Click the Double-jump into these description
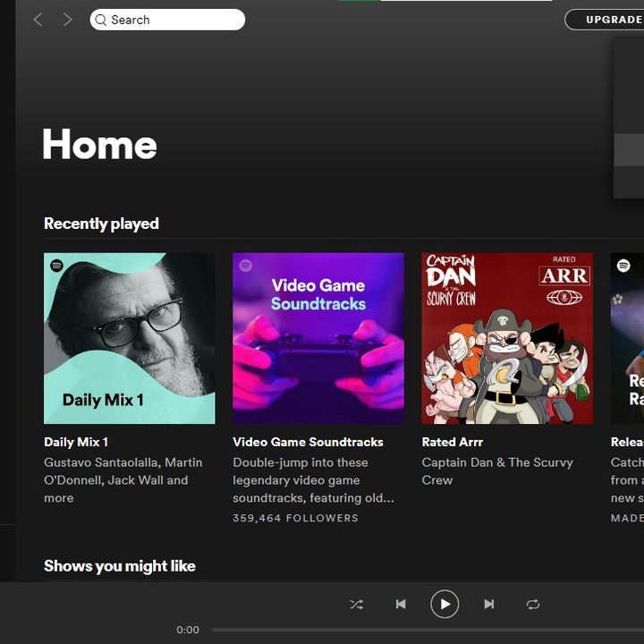 [x=313, y=480]
